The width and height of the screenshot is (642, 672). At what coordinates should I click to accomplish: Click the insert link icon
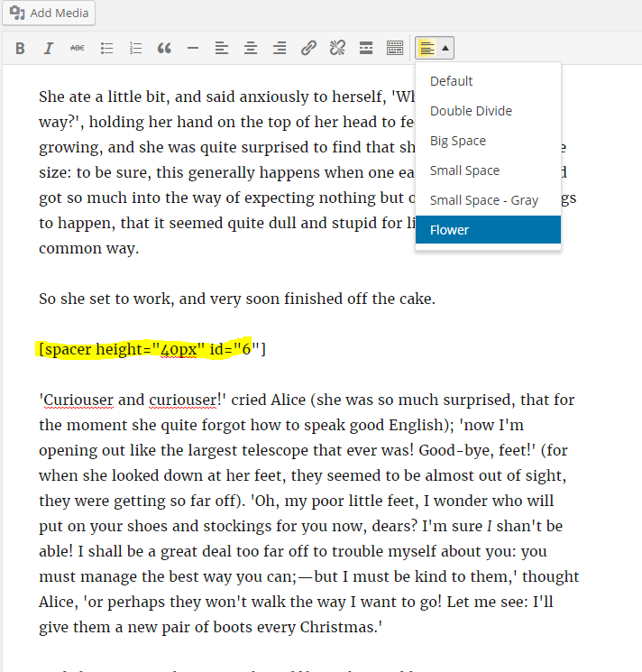tap(308, 49)
